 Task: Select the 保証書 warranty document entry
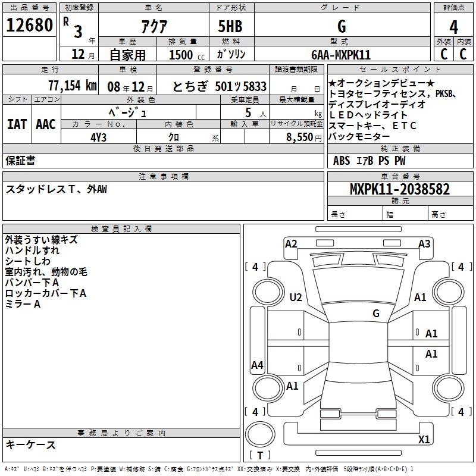[x=20, y=160]
